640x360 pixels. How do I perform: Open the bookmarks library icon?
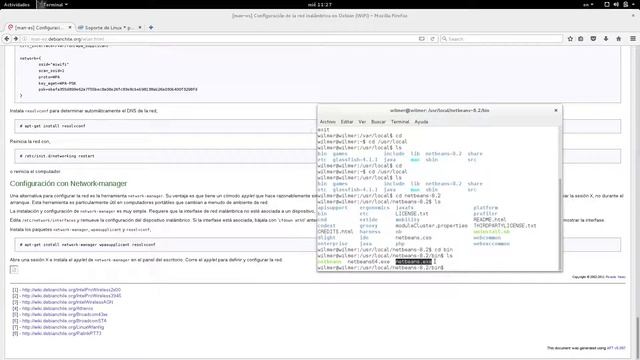point(581,39)
